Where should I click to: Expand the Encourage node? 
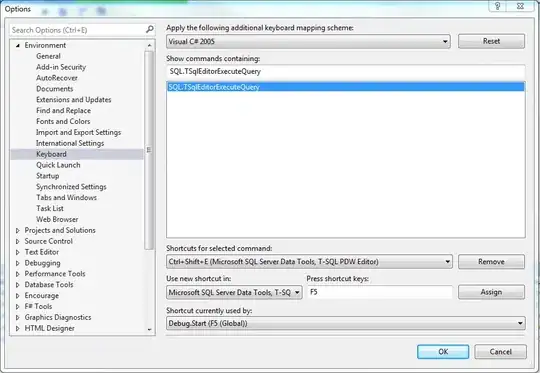18,296
